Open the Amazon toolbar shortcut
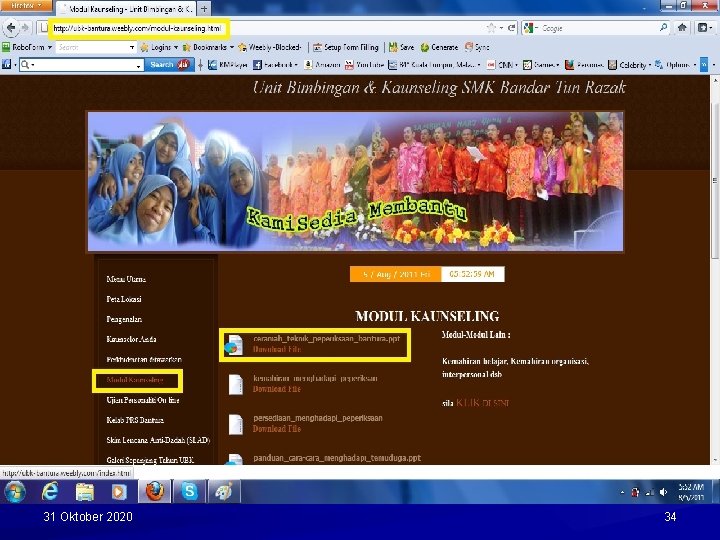The image size is (720, 540). [x=322, y=65]
